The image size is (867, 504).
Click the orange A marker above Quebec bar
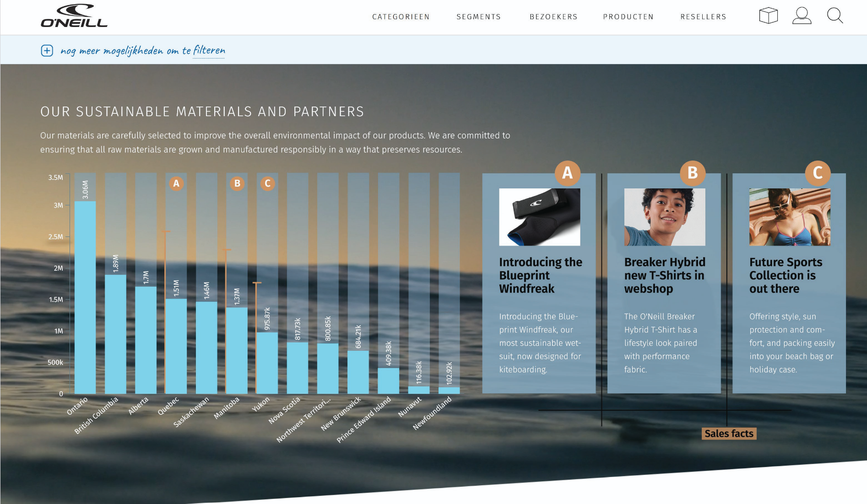point(176,183)
